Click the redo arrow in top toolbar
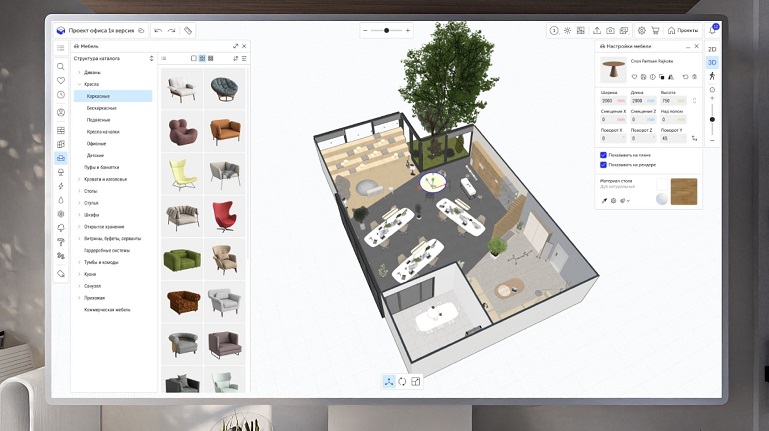The image size is (769, 431). 172,31
